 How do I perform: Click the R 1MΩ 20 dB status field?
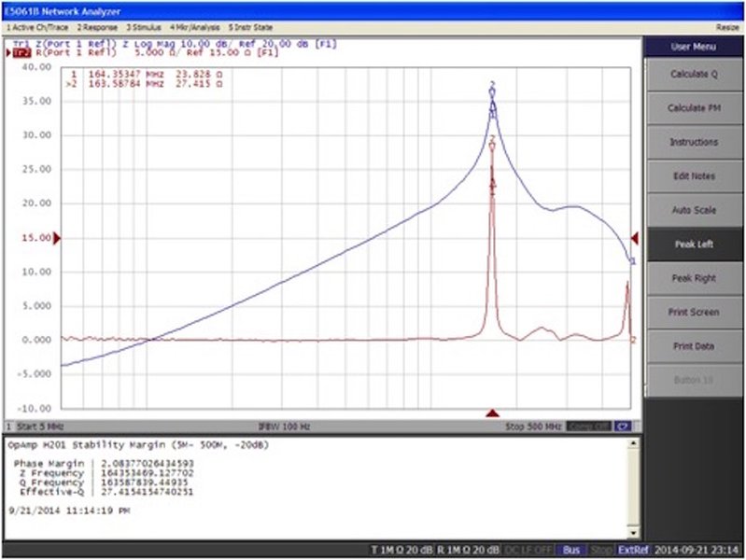(468, 550)
